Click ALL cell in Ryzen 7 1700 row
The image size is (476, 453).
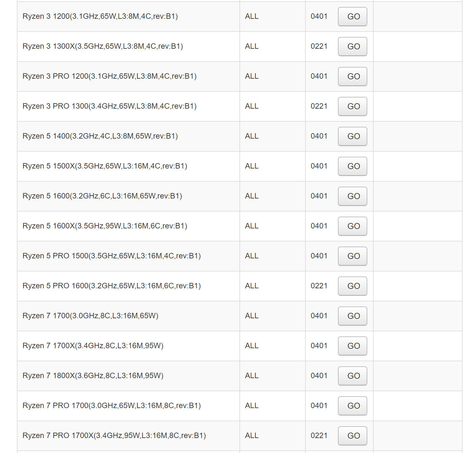click(x=252, y=316)
